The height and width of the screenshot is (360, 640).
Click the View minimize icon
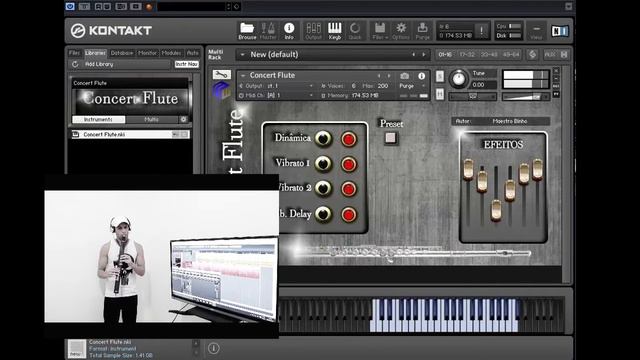click(536, 31)
